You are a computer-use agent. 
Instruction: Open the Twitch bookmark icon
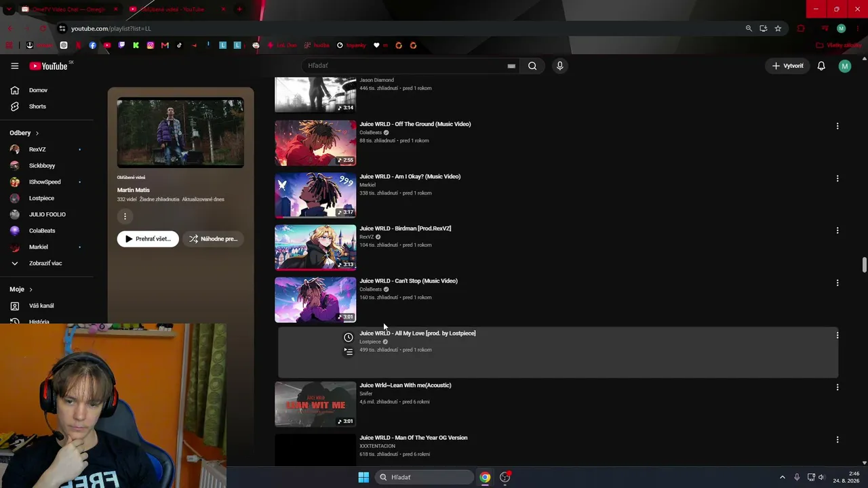coord(121,45)
